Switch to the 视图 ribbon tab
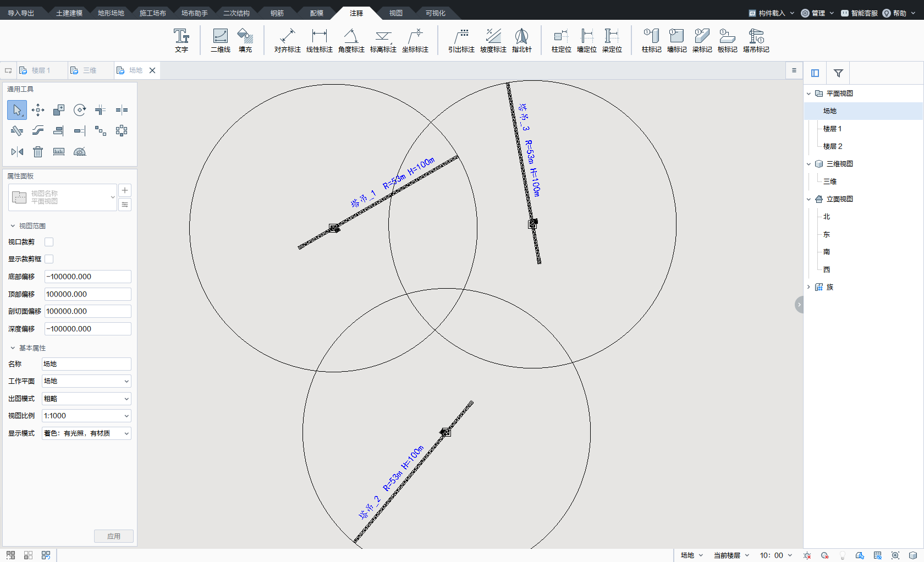Image resolution: width=924 pixels, height=562 pixels. point(396,13)
